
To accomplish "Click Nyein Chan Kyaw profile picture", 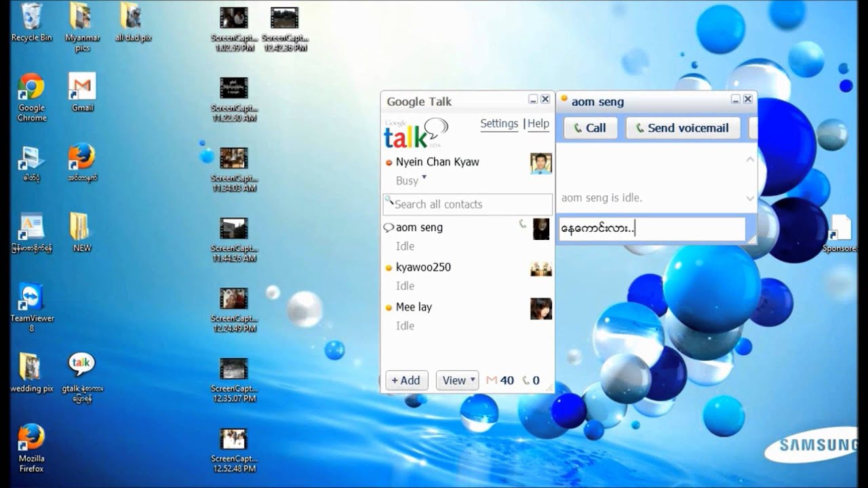I will pyautogui.click(x=540, y=163).
